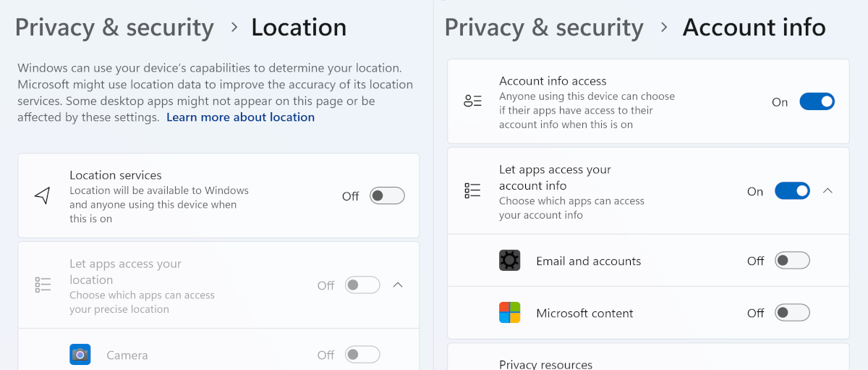
Task: Go back to Privacy & security from Location
Action: (x=114, y=28)
